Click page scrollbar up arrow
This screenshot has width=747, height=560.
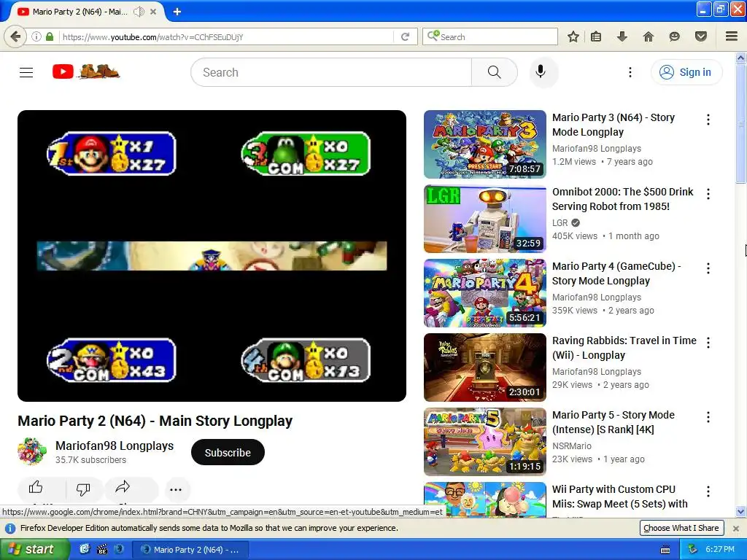740,58
